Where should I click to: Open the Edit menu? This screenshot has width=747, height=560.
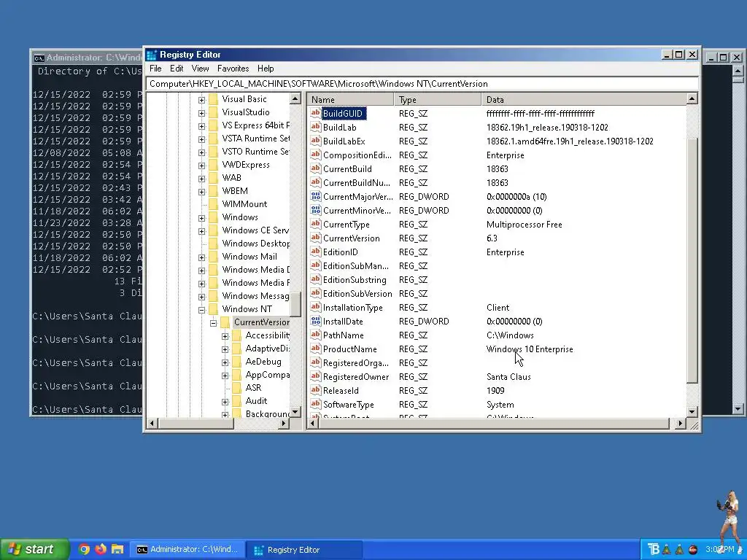177,69
